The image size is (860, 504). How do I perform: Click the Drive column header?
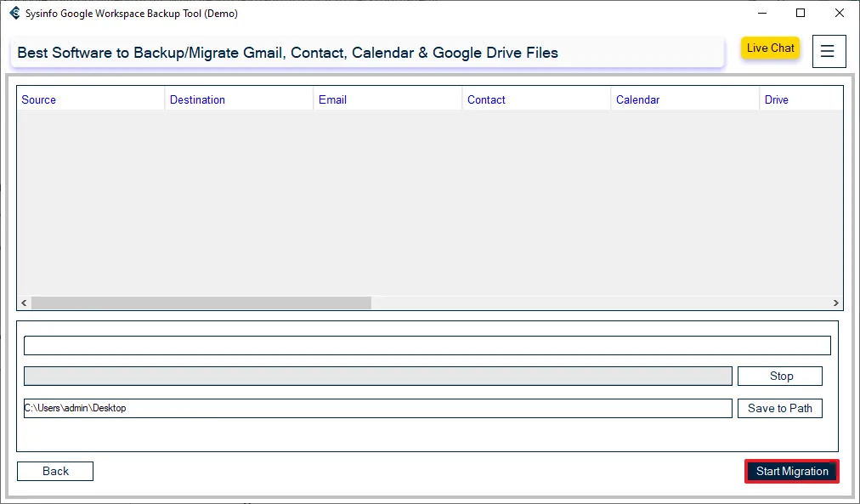tap(776, 99)
